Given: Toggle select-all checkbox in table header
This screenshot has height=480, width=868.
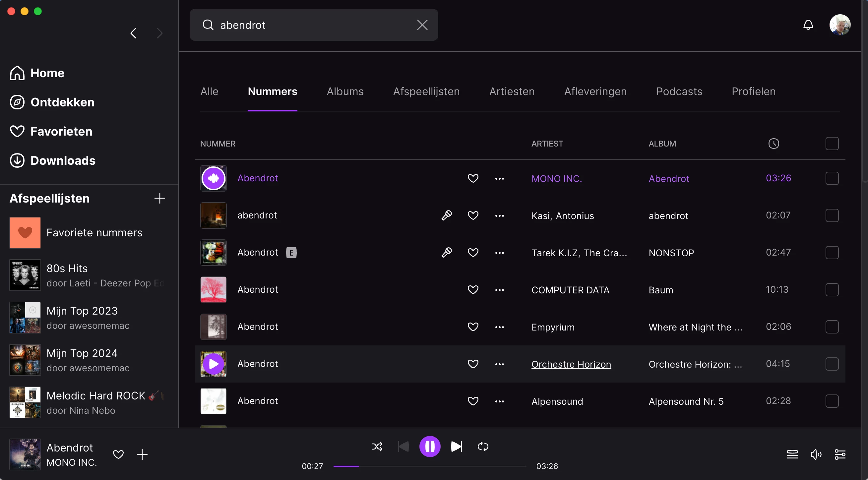Looking at the screenshot, I should click(x=832, y=144).
